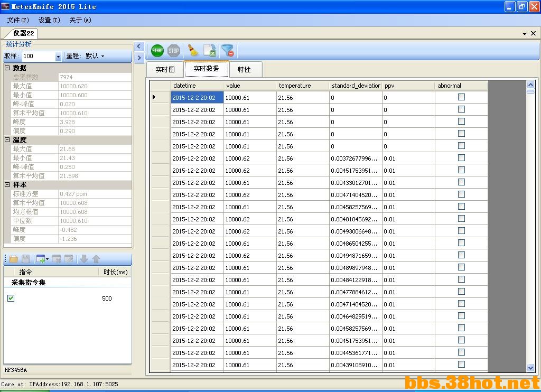
Task: Sort by the ppv column header
Action: [408, 86]
